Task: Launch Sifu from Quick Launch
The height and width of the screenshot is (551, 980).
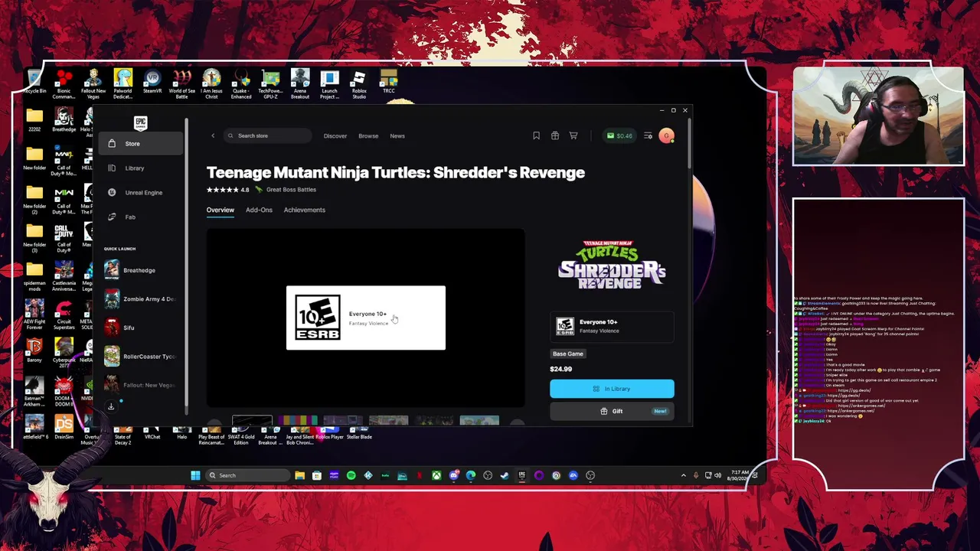Action: pos(141,328)
